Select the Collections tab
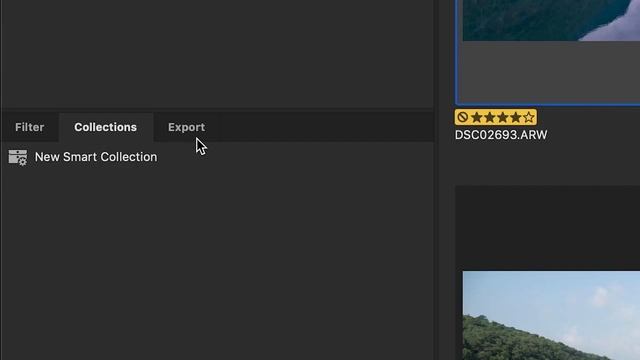This screenshot has height=360, width=640. 105,127
